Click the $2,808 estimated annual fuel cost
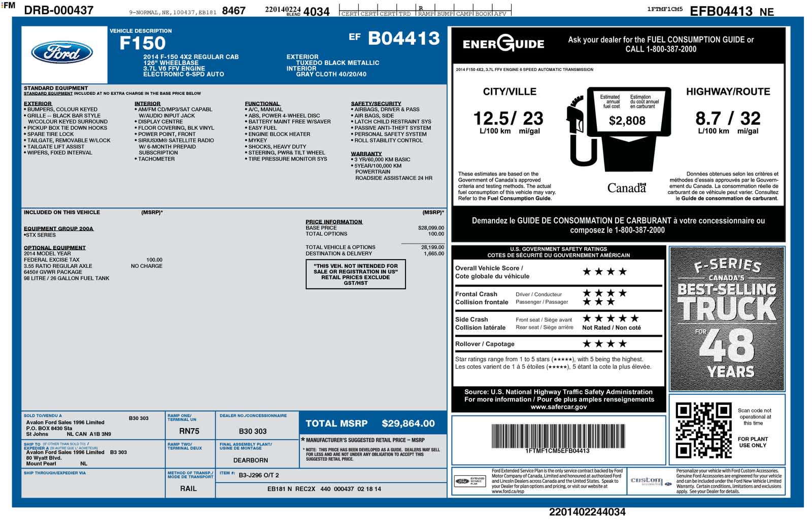Viewport: 812px width, 525px height. [x=627, y=121]
